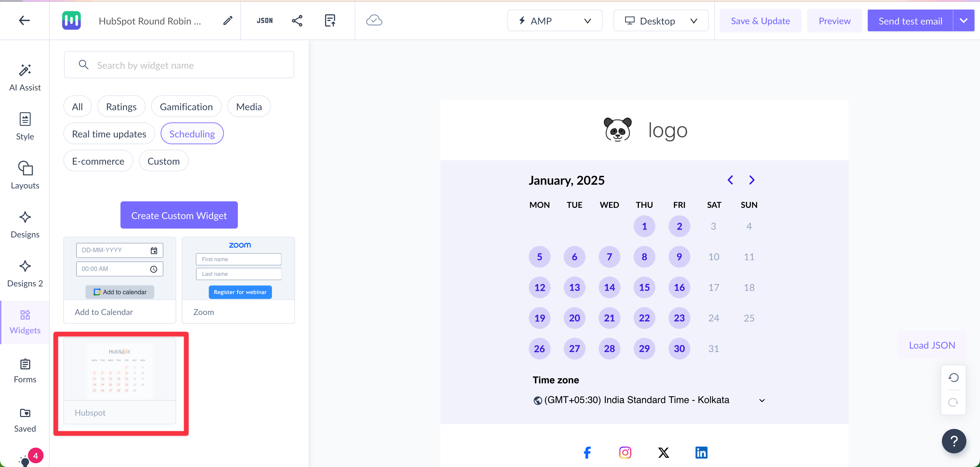This screenshot has width=980, height=467.
Task: Click the Preview button
Action: 834,20
